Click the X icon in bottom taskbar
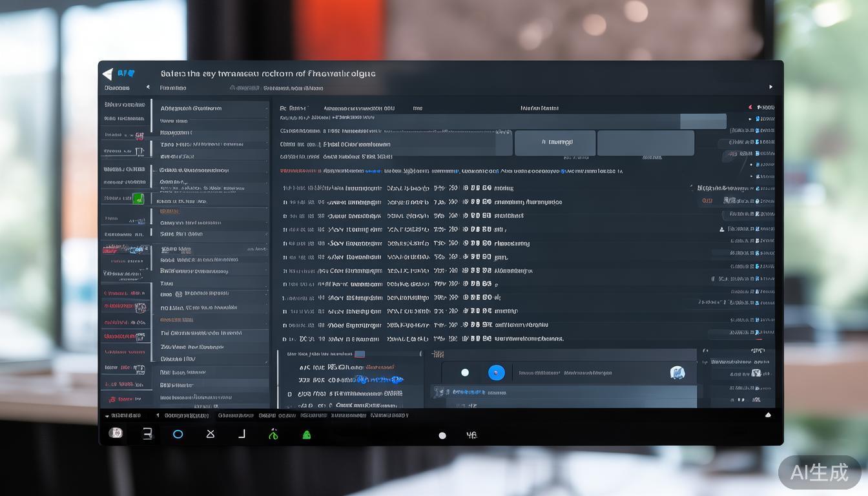Screen dimensions: 868x496 210,434
